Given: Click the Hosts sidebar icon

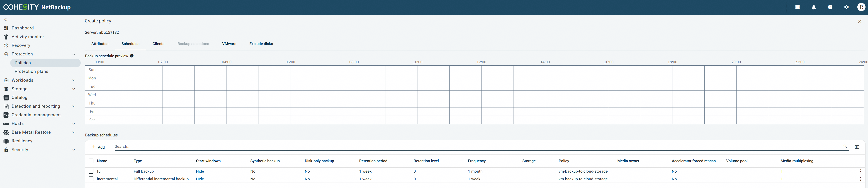Looking at the screenshot, I should (6, 124).
